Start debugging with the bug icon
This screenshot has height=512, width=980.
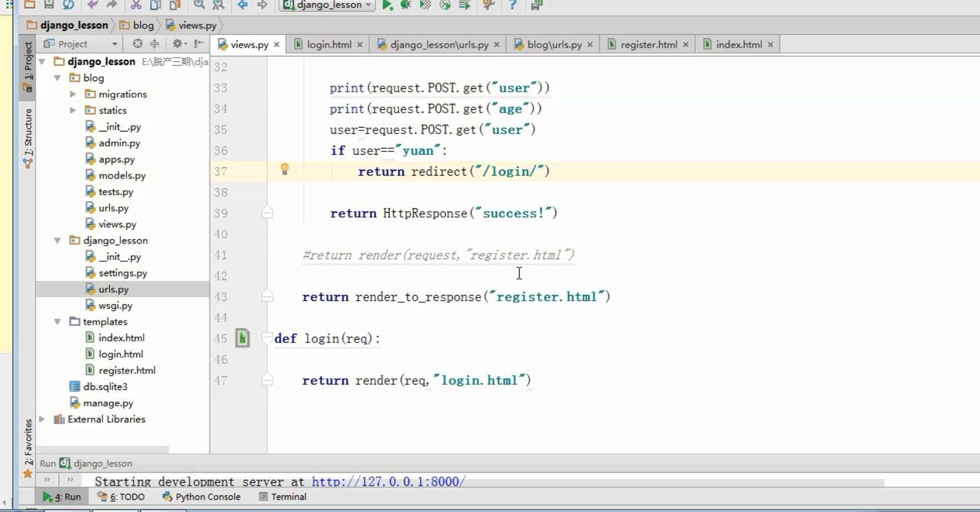point(406,5)
